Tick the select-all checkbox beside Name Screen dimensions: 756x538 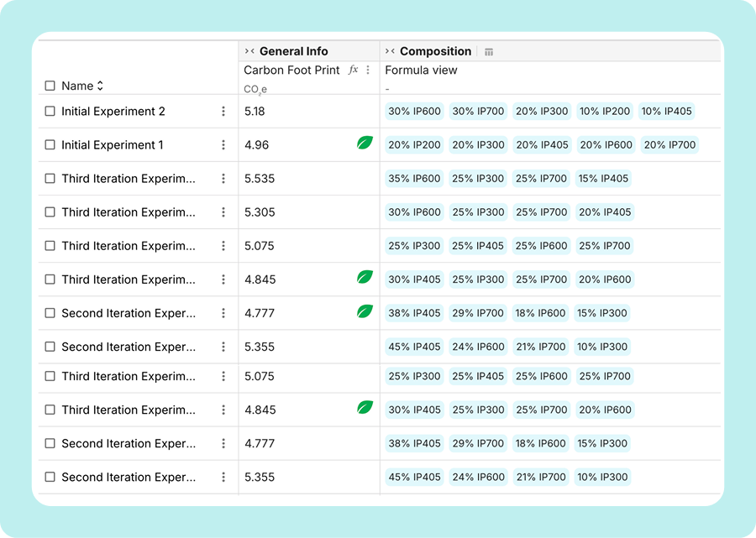(50, 86)
